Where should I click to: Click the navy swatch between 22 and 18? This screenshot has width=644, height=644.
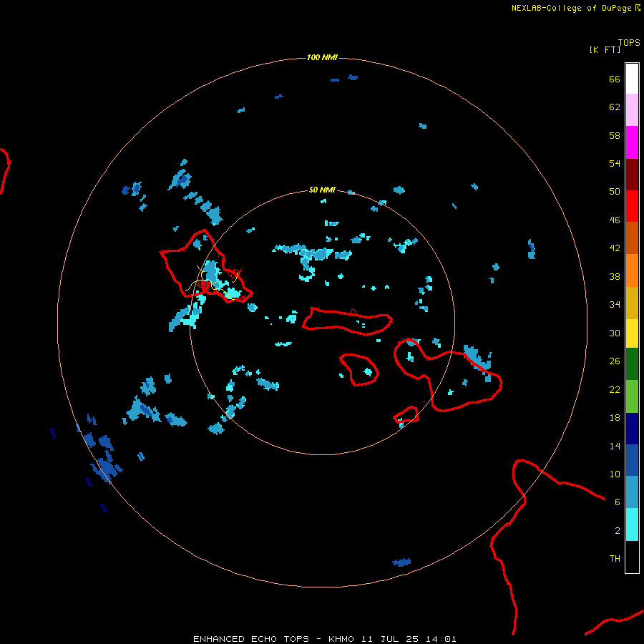point(632,429)
